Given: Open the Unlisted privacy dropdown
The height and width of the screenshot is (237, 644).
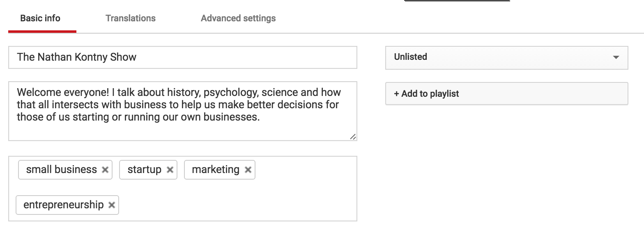Looking at the screenshot, I should tap(507, 57).
